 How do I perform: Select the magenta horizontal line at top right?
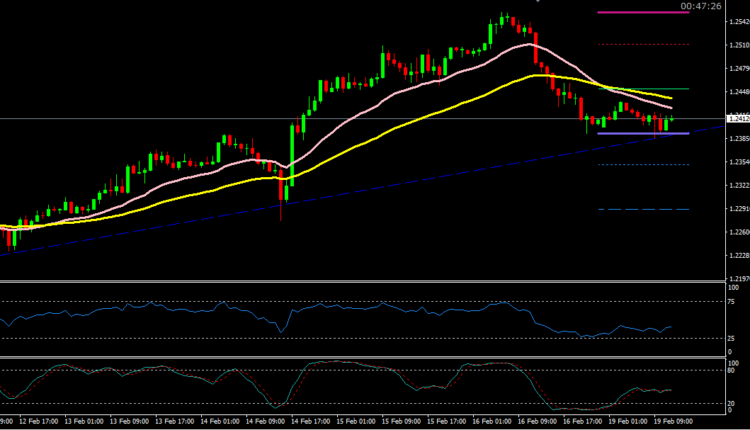pos(642,12)
